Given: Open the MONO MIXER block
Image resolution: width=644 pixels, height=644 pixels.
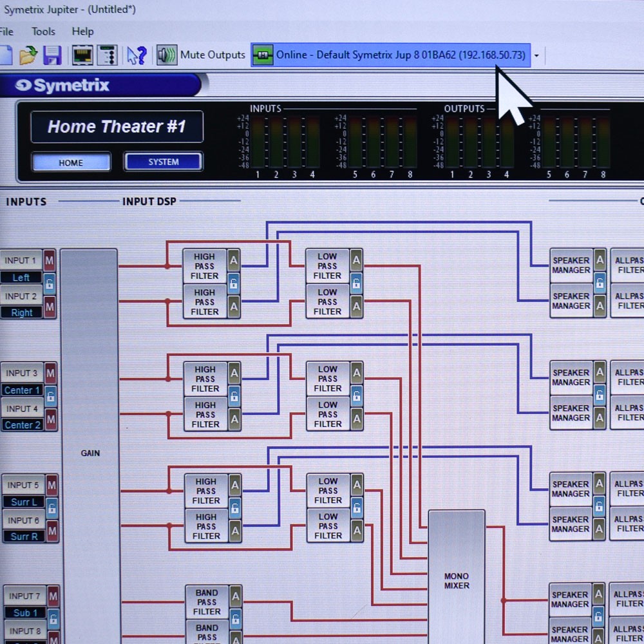Looking at the screenshot, I should point(457,577).
